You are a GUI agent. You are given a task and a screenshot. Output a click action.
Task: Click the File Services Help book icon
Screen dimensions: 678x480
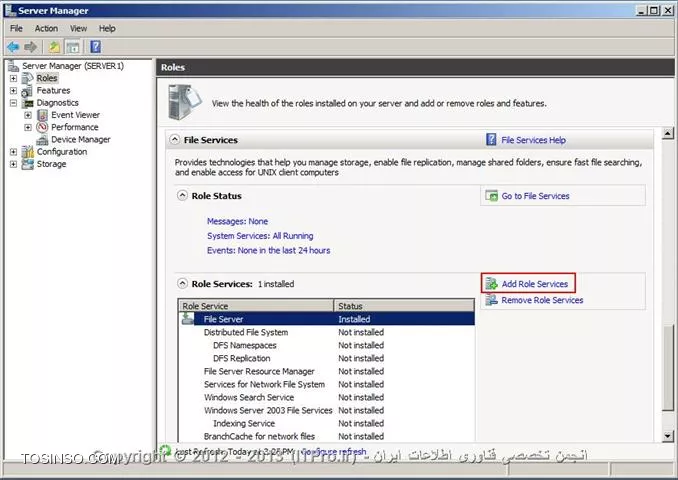(x=491, y=140)
